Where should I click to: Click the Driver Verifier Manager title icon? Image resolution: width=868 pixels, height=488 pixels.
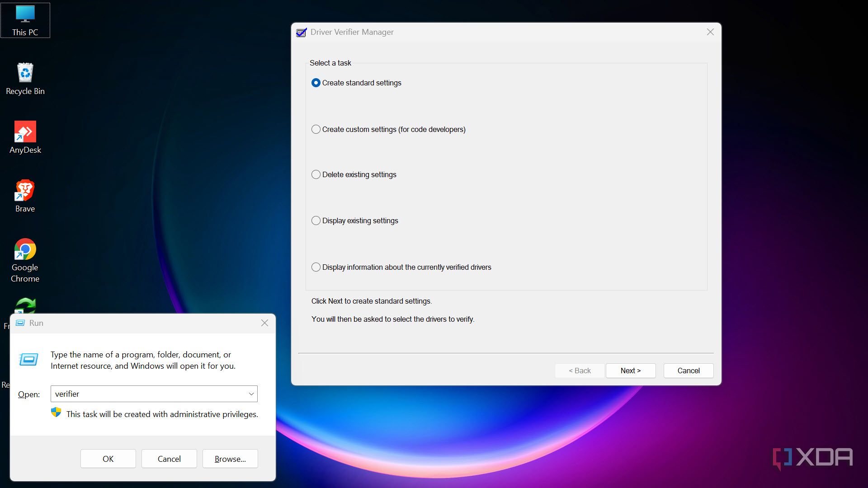301,33
